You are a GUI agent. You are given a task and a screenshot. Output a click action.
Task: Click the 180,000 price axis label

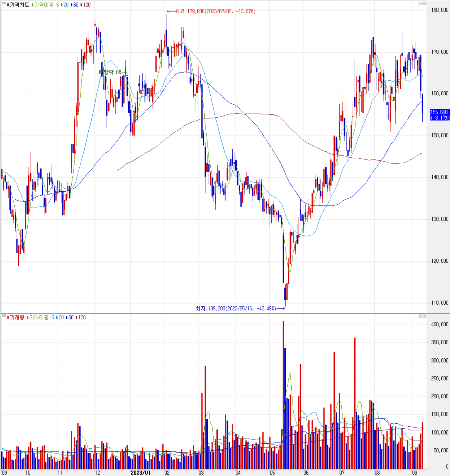(440, 10)
